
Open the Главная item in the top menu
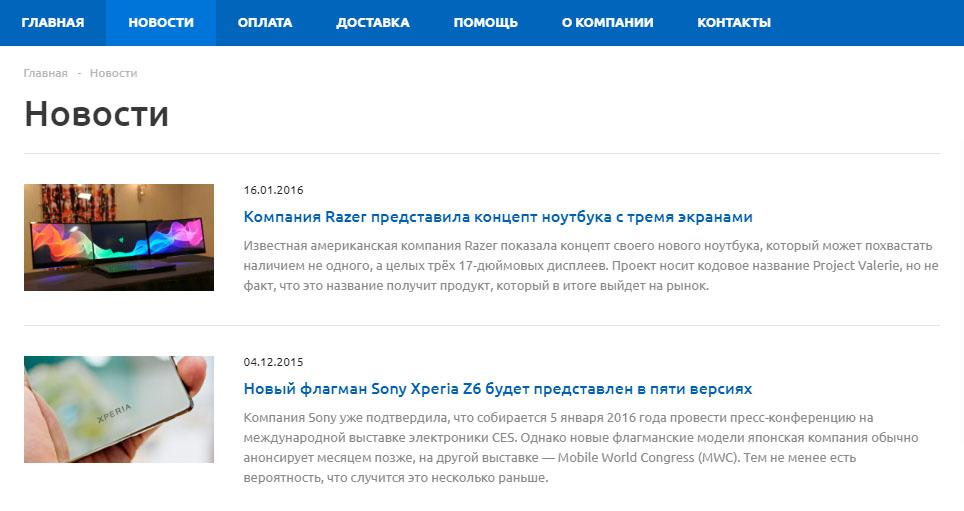53,23
